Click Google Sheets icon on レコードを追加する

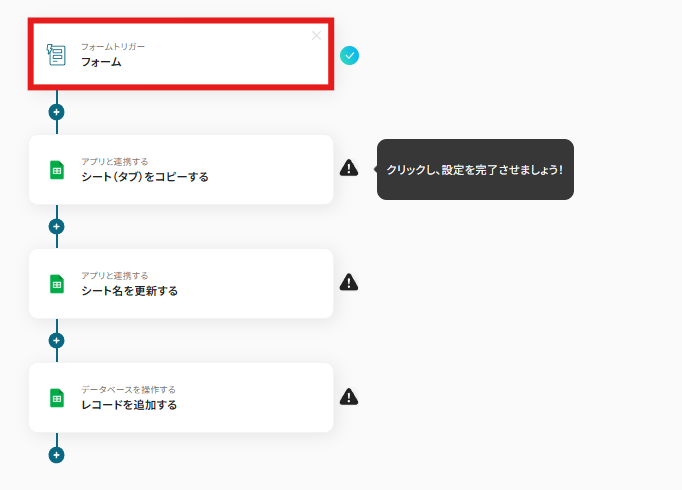tap(57, 398)
